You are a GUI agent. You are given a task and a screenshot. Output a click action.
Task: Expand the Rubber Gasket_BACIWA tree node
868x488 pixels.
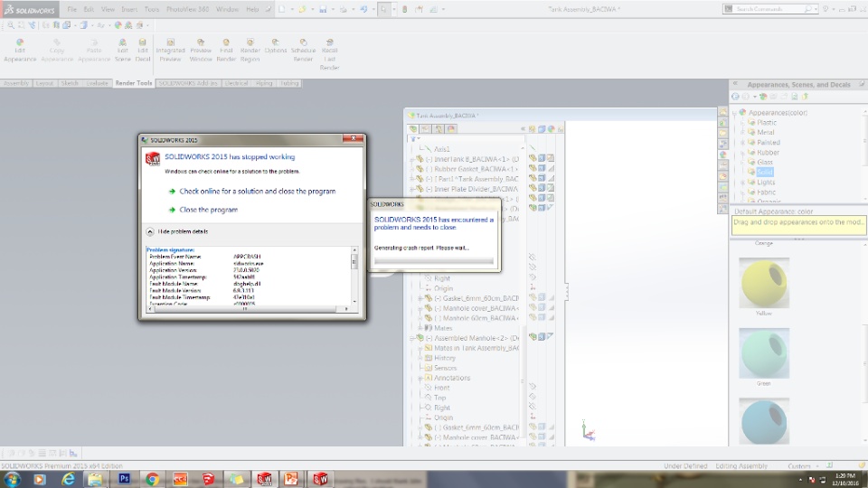412,169
